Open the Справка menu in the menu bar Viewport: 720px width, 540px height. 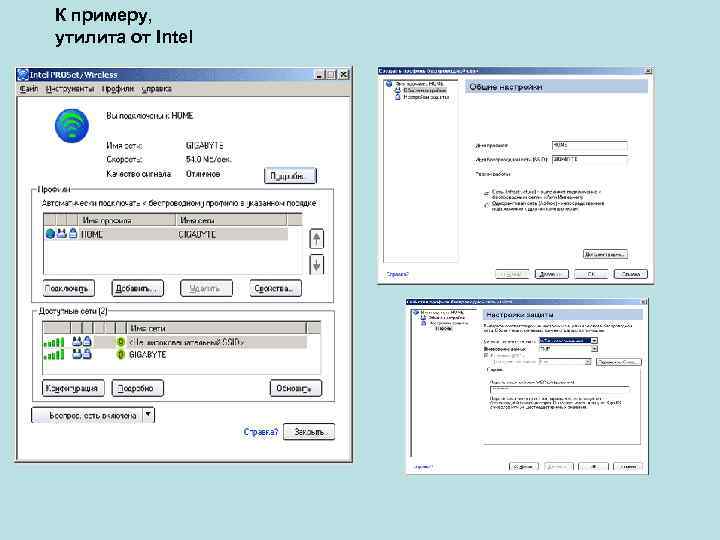[157, 89]
